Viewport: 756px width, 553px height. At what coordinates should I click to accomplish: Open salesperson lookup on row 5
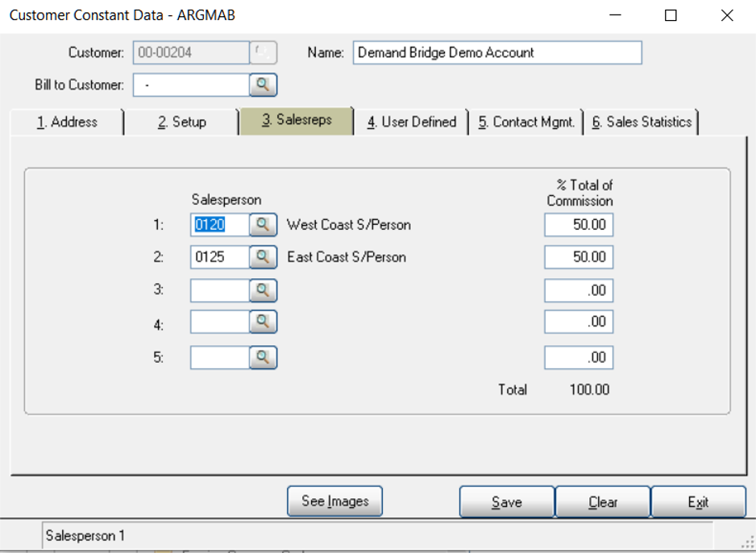264,357
